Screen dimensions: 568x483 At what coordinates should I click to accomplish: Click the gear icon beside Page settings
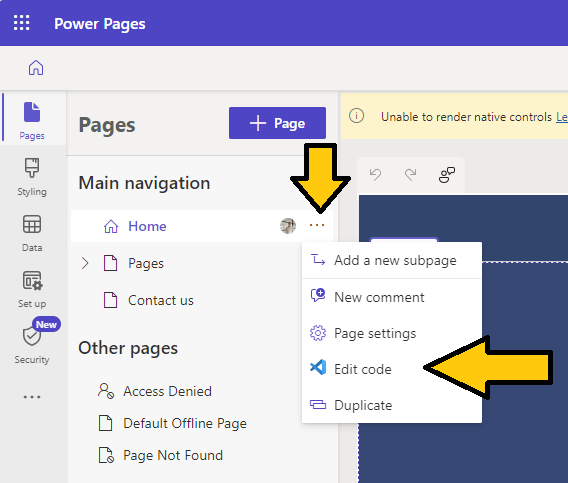click(x=318, y=333)
